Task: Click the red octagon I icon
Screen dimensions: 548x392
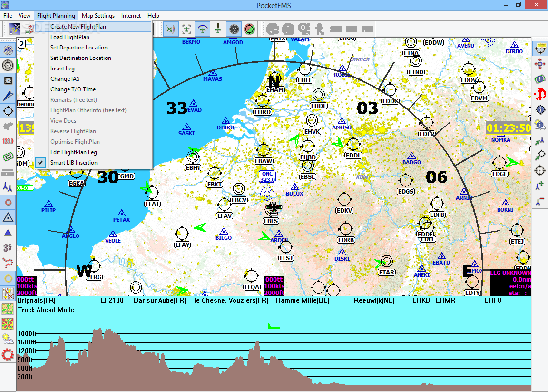Action: click(540, 94)
